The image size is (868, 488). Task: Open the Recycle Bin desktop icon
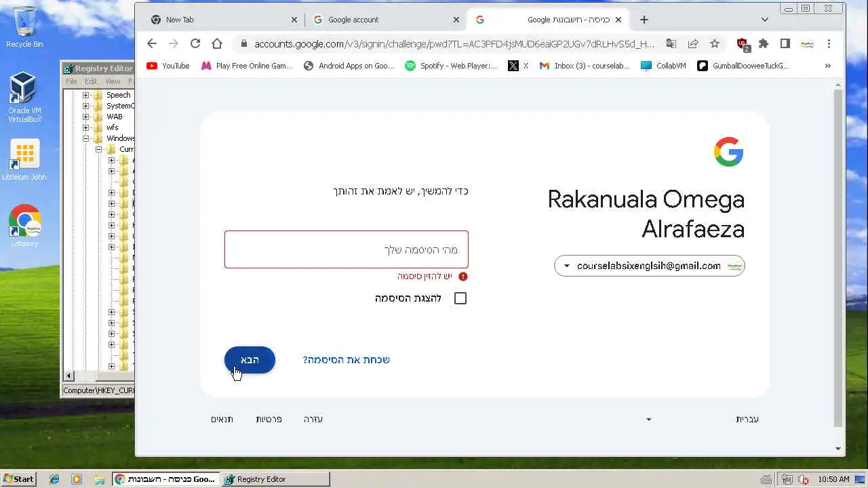pos(24,27)
